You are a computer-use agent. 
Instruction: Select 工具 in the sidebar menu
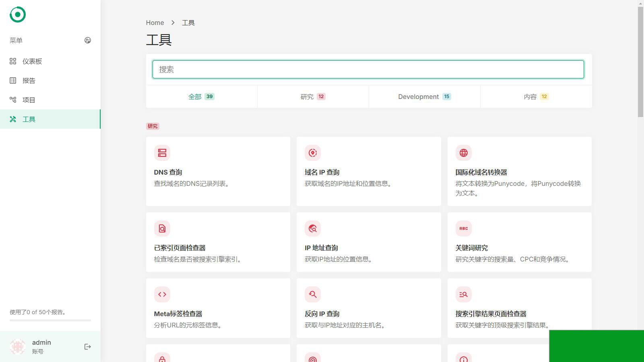pyautogui.click(x=50, y=119)
